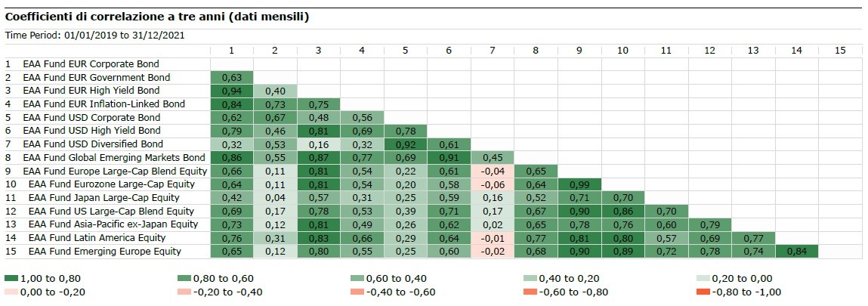The height and width of the screenshot is (306, 868).
Task: Select the 0,92 correlation cell
Action: tap(405, 144)
